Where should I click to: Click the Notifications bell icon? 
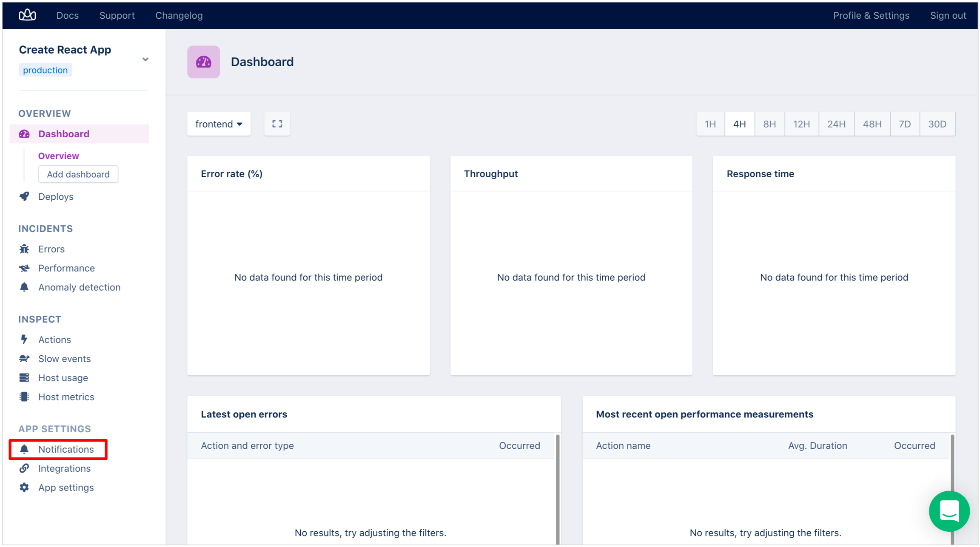pyautogui.click(x=24, y=449)
